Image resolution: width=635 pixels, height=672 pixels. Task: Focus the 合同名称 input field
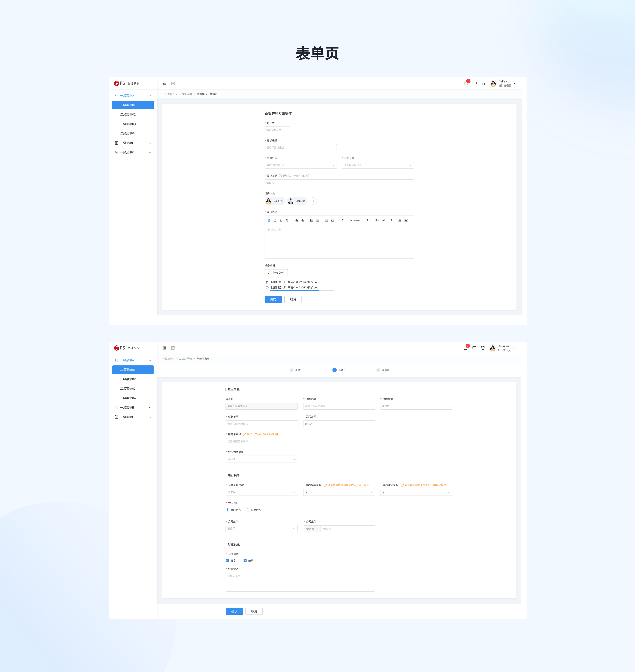pyautogui.click(x=339, y=406)
